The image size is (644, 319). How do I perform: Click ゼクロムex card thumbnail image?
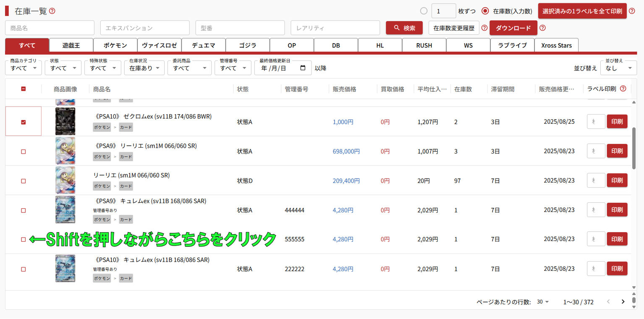pos(65,122)
